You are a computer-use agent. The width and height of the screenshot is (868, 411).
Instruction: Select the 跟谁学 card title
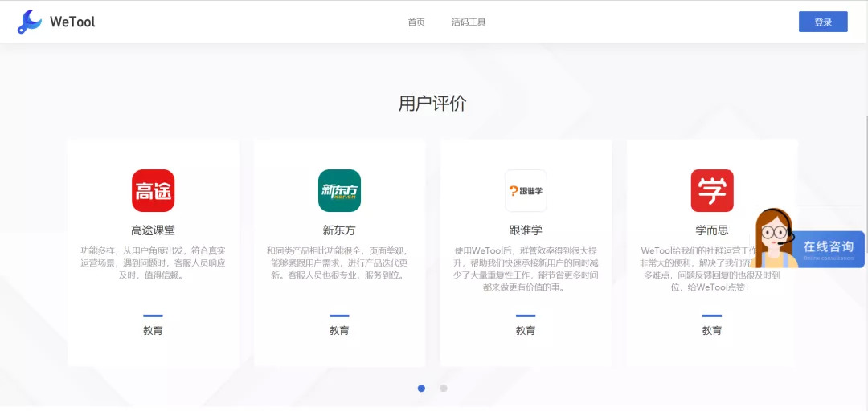(526, 230)
